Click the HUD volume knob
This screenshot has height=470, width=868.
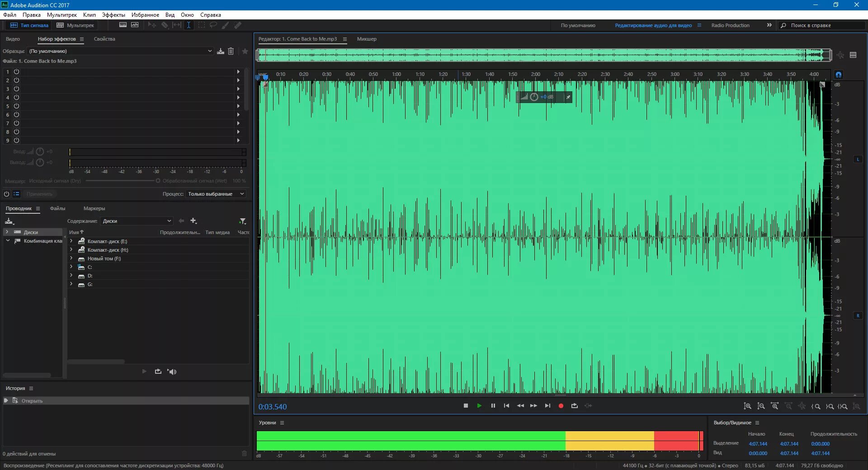coord(534,97)
